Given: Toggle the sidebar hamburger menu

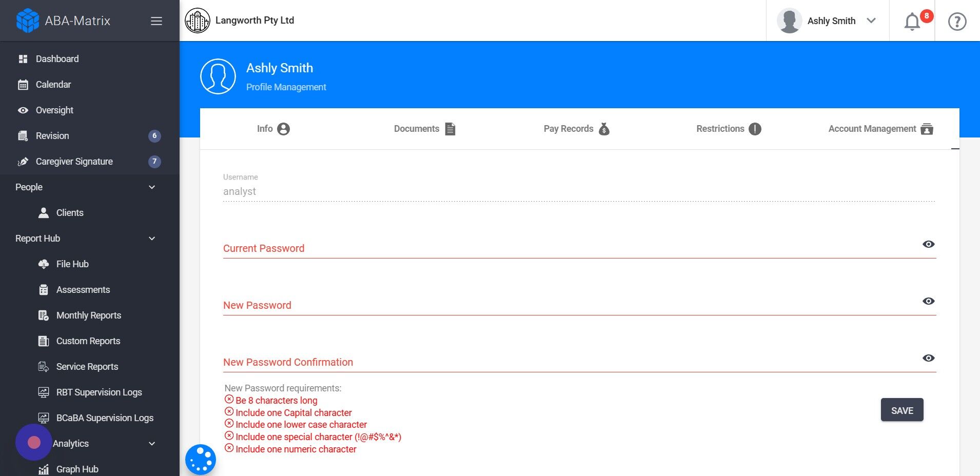Looking at the screenshot, I should (x=156, y=21).
